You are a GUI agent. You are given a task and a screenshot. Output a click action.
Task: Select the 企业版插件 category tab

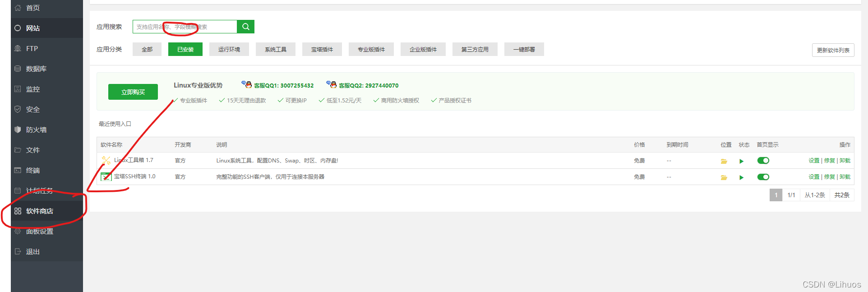[423, 49]
